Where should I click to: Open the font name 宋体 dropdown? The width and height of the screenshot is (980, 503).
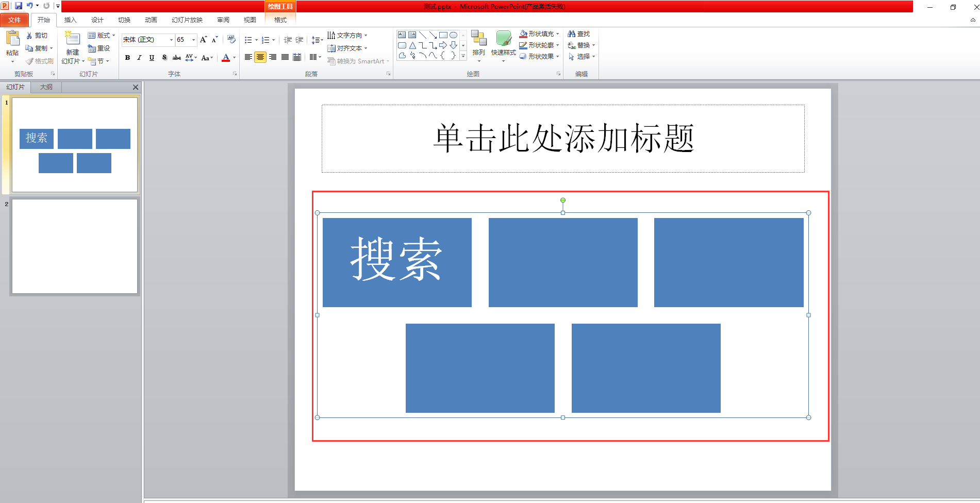click(x=171, y=40)
